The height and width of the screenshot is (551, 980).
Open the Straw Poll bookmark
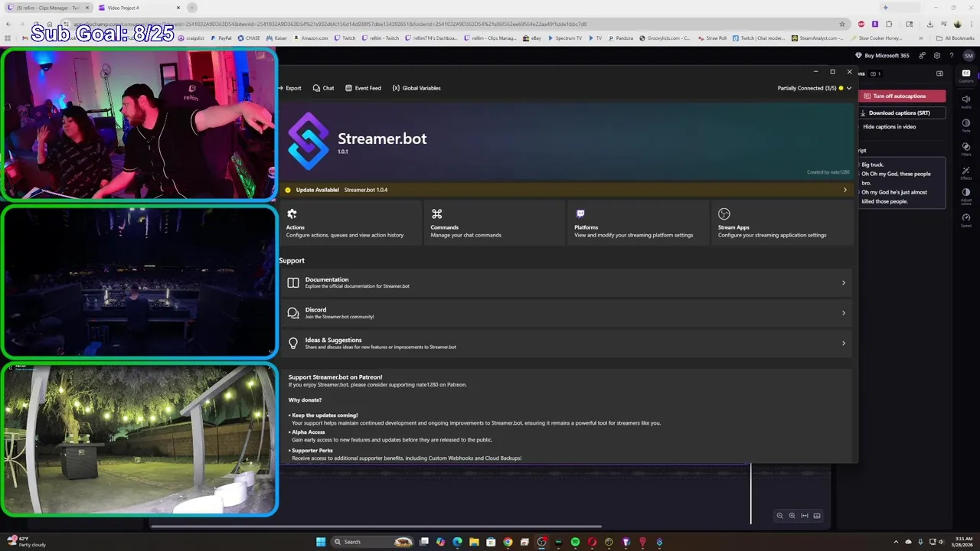click(x=712, y=37)
